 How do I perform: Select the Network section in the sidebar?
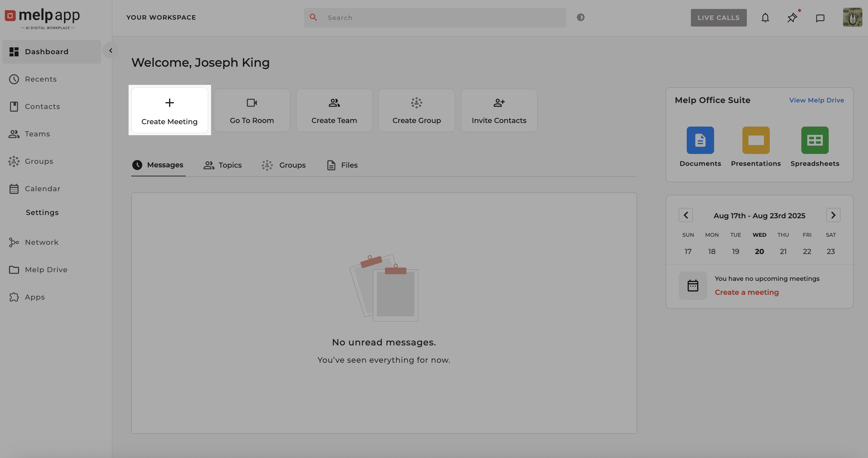click(41, 242)
